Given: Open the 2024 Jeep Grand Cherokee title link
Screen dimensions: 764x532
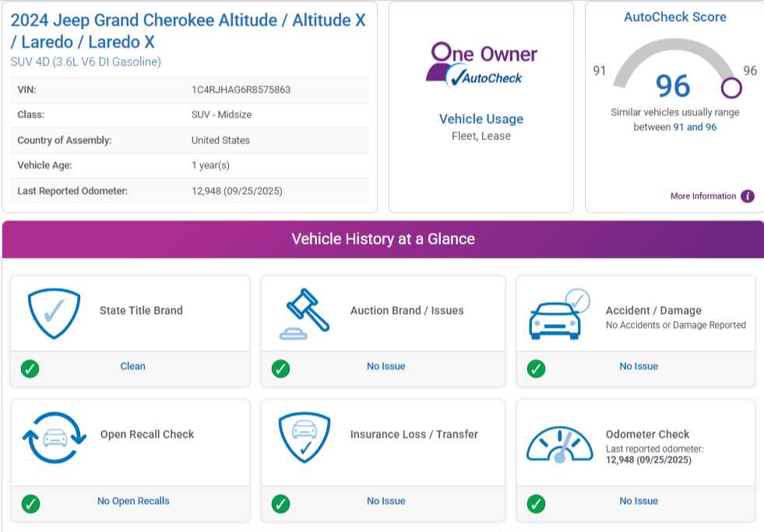Looking at the screenshot, I should click(188, 30).
